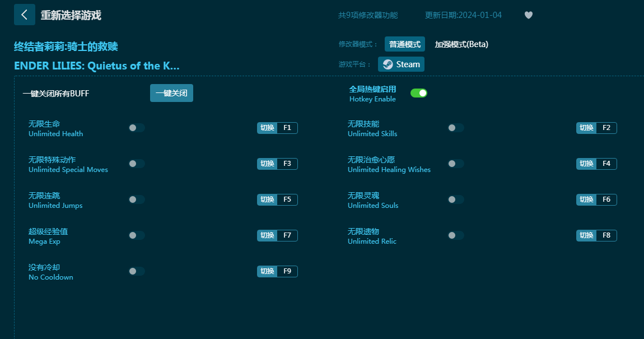Toggle Unlimited Souls switch
Viewport: 644px width, 339px height.
pyautogui.click(x=456, y=199)
